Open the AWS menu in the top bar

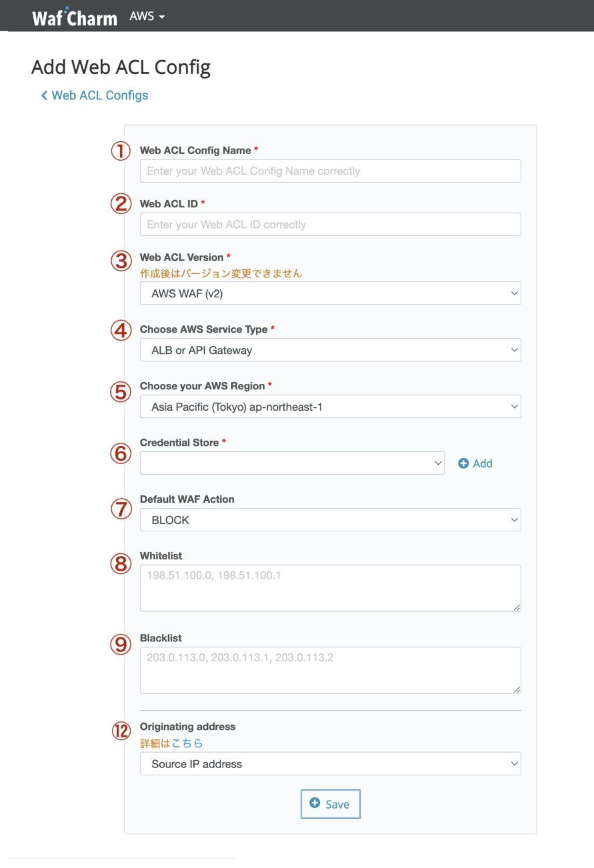147,16
